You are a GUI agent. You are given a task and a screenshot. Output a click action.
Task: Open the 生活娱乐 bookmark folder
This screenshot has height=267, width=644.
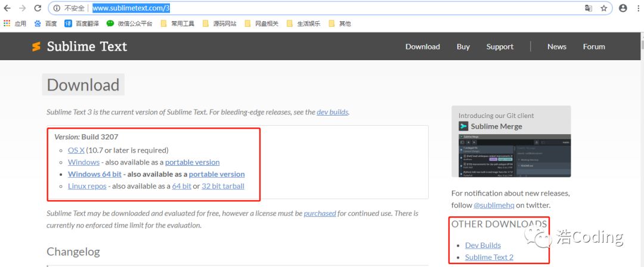(x=304, y=23)
